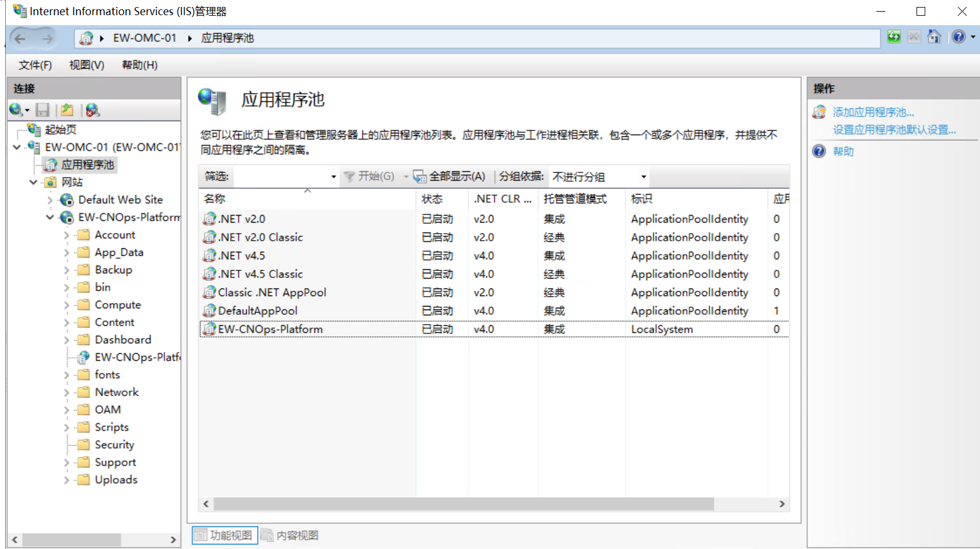Open the 文件(F) menu
This screenshot has height=549, width=980.
click(35, 65)
